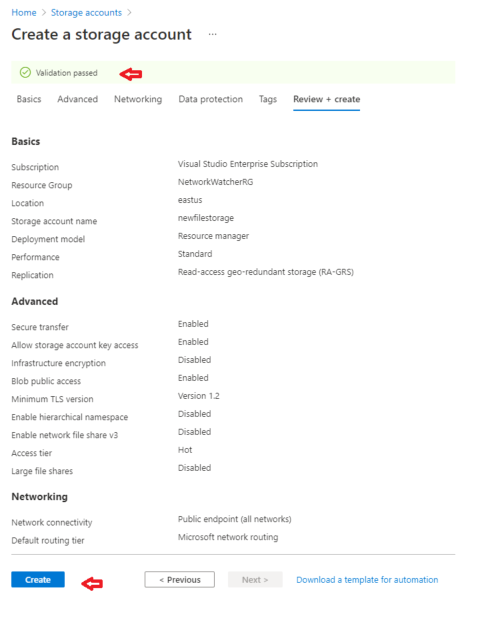
Task: Click the disabled Next button
Action: [x=255, y=579]
